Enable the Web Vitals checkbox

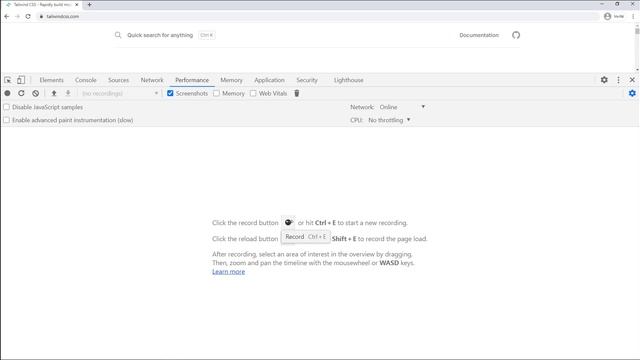click(x=253, y=93)
